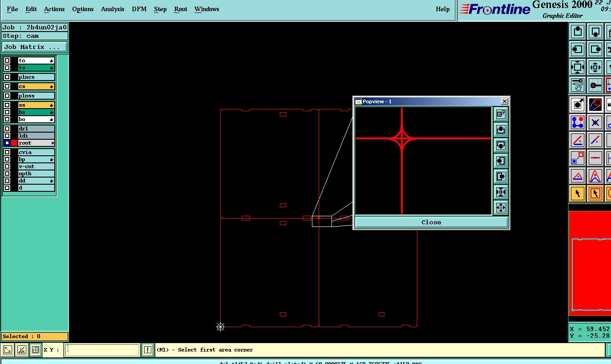
Task: Click the Popview zoom-out icon
Action: tap(501, 208)
